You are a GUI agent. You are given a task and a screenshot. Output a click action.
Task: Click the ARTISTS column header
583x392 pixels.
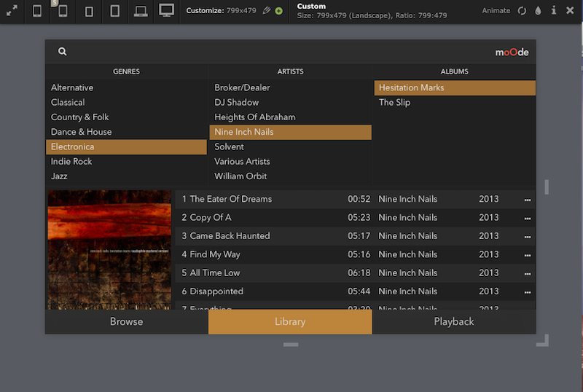290,71
